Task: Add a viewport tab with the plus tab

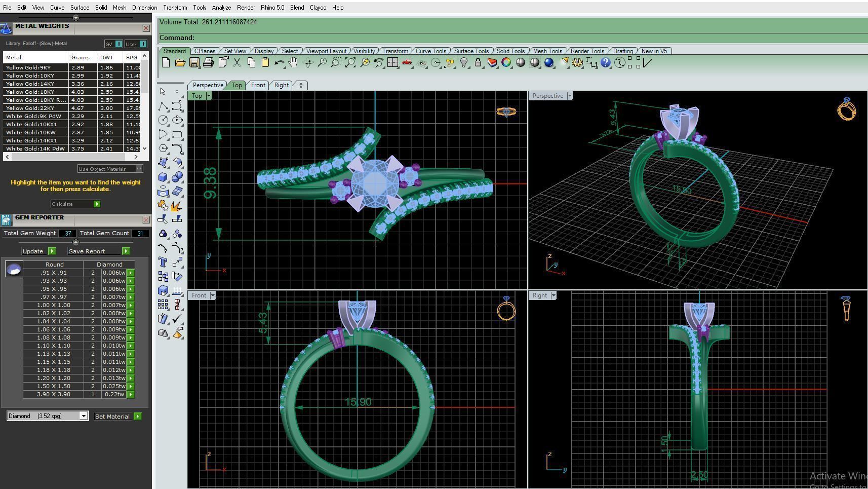Action: point(301,85)
